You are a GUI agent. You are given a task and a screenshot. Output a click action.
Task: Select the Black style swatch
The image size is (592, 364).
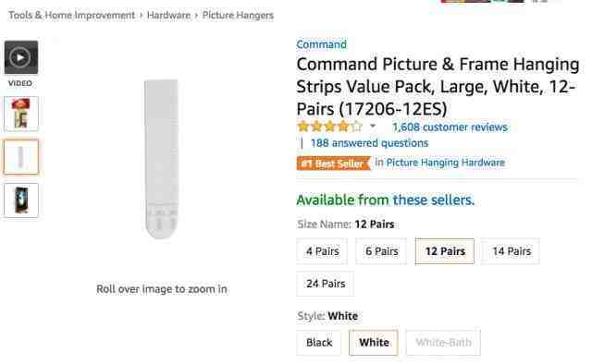click(319, 343)
